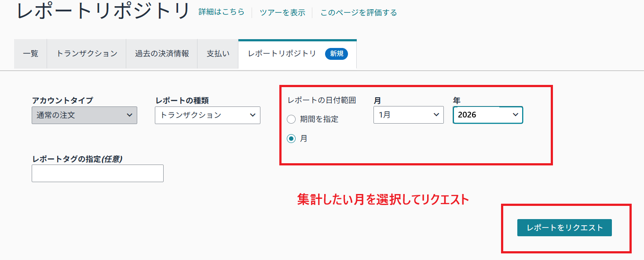Screen dimensions: 644x260
Task: Open the アカウントタイプ dropdown
Action: (x=84, y=115)
